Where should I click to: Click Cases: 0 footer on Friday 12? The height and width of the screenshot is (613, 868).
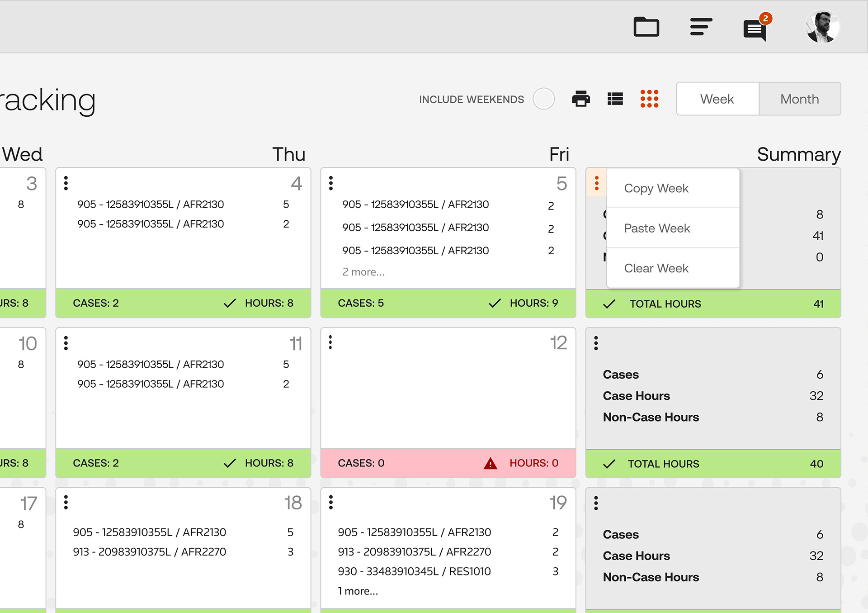pyautogui.click(x=361, y=463)
